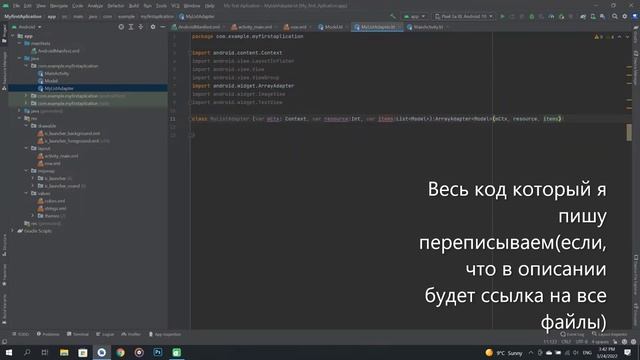640x360 pixels.
Task: Collapse the mipmap folder
Action: tap(27, 171)
